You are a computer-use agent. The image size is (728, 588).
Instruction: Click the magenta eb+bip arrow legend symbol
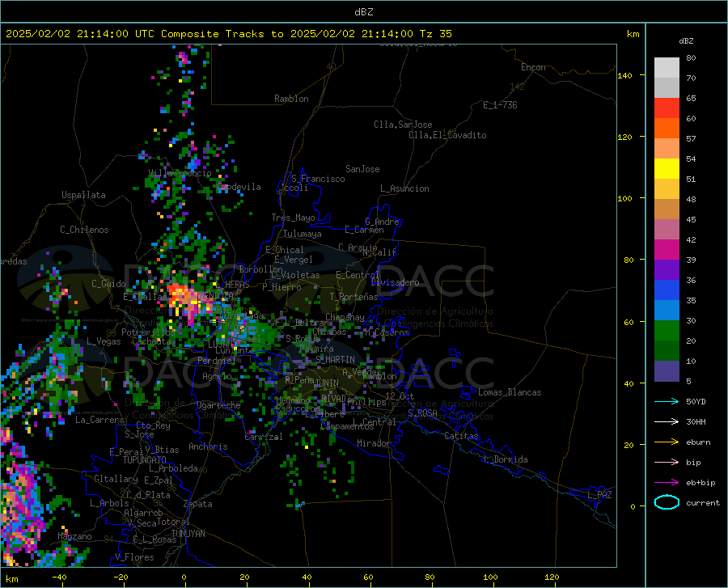[667, 483]
